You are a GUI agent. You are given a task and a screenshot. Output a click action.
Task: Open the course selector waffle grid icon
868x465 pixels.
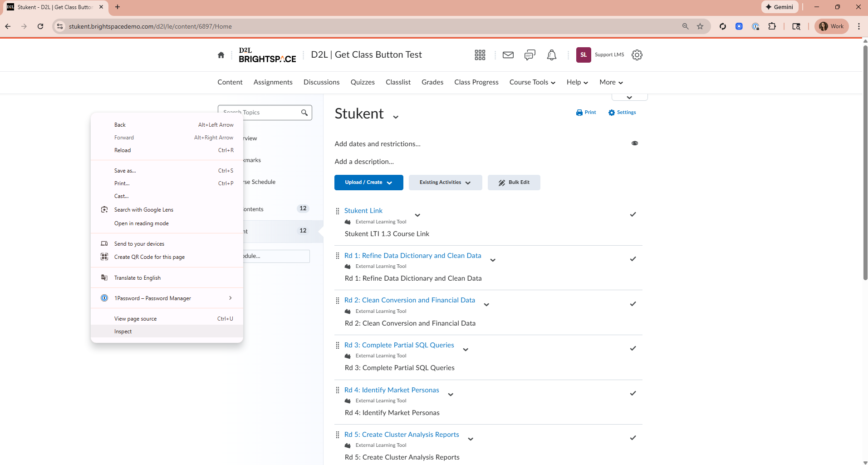click(x=480, y=55)
